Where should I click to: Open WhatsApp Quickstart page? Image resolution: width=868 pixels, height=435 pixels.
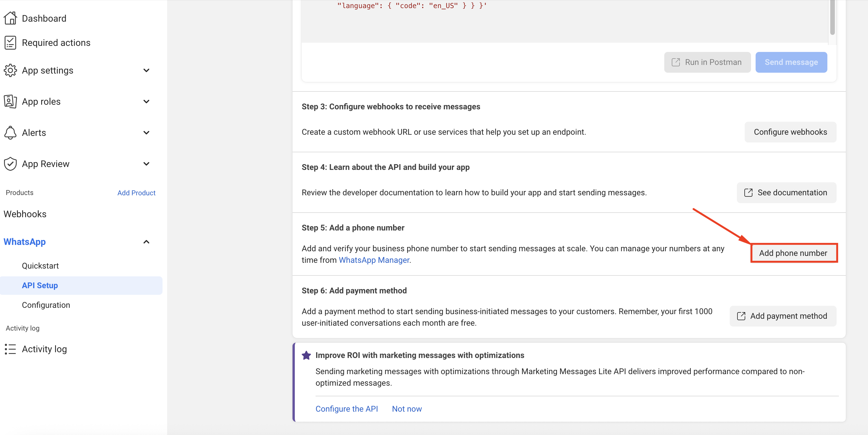pyautogui.click(x=40, y=266)
